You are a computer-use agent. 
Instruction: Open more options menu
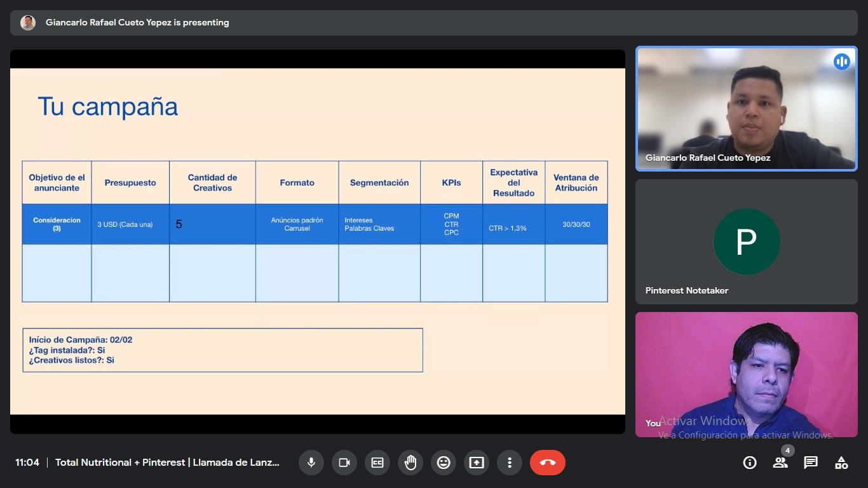(x=510, y=463)
